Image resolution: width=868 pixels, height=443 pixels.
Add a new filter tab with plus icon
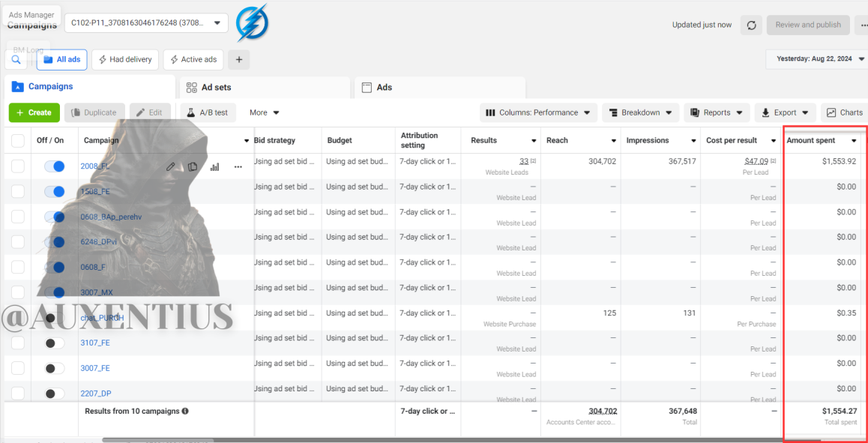click(x=238, y=59)
